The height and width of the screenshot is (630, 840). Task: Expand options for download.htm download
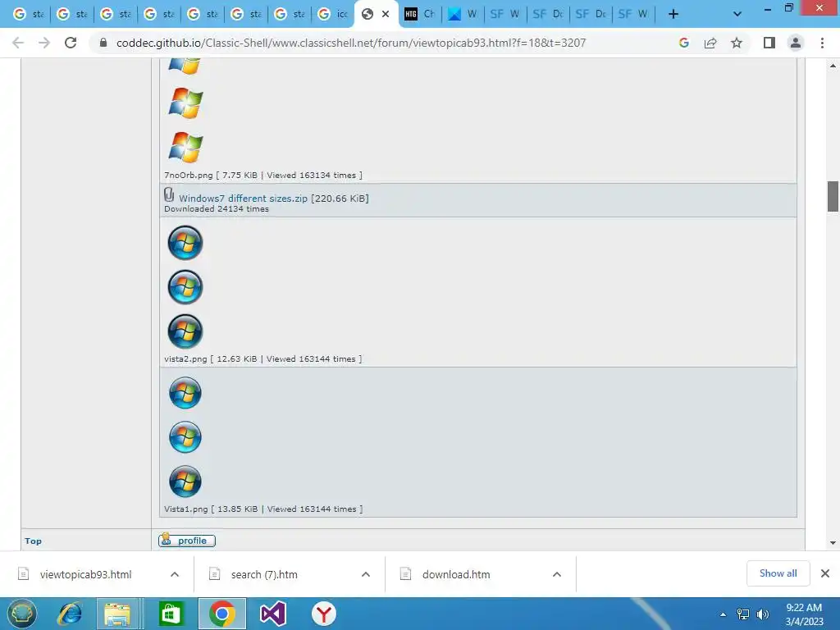pos(557,574)
